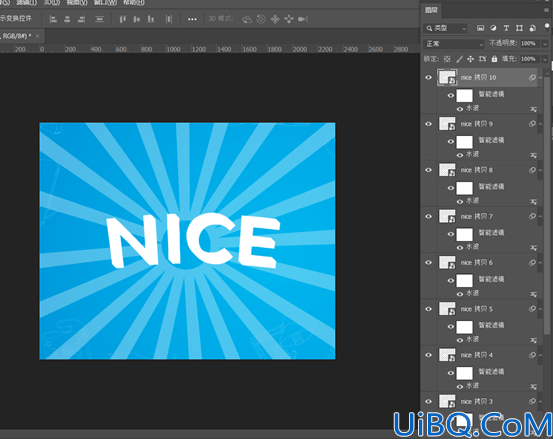
Task: Click the align top edges icon
Action: tap(122, 19)
